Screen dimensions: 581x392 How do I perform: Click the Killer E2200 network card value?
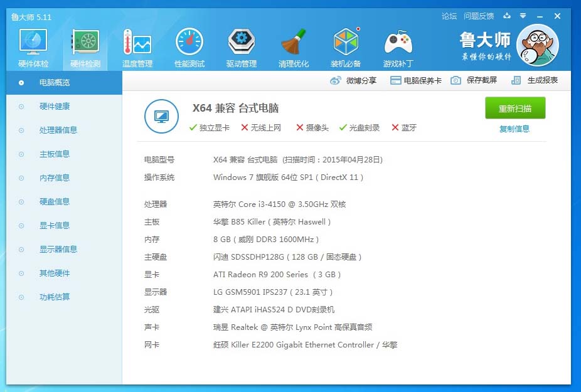[305, 345]
